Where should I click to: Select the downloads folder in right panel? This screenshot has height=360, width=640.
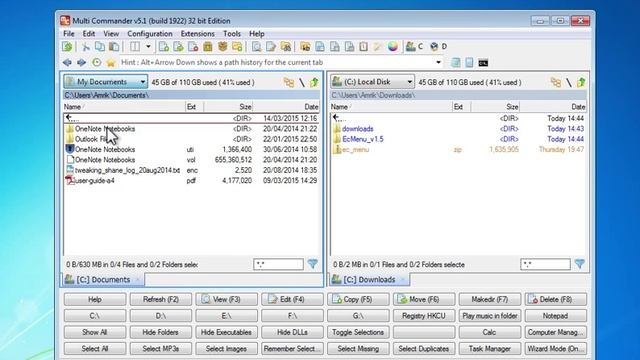click(458, 129)
